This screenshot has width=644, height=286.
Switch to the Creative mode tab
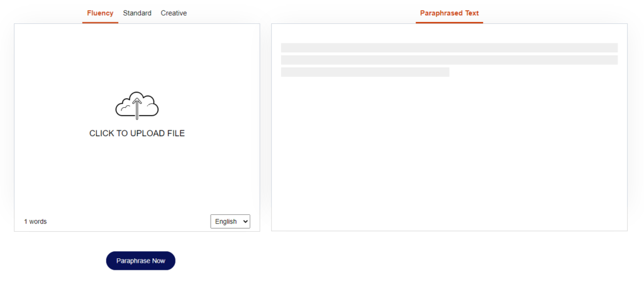tap(174, 13)
